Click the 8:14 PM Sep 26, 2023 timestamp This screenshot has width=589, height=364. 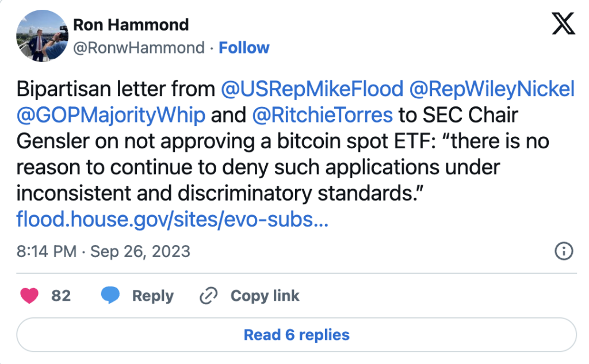tap(104, 251)
